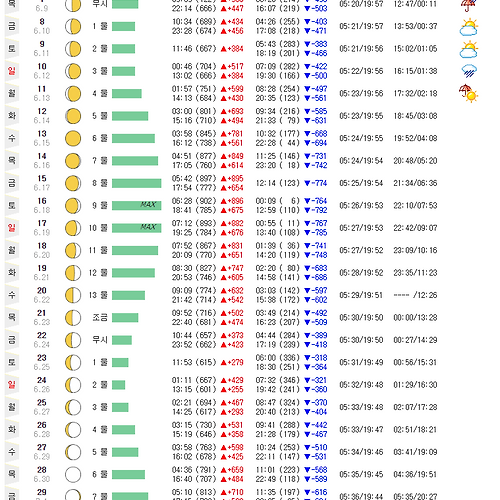This screenshot has width=500, height=500.
Task: Click the moon phase icon for date 8
Action: click(x=73, y=26)
